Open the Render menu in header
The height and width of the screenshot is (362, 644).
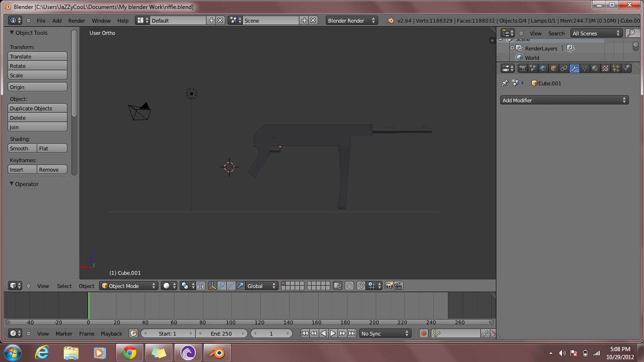[x=77, y=20]
